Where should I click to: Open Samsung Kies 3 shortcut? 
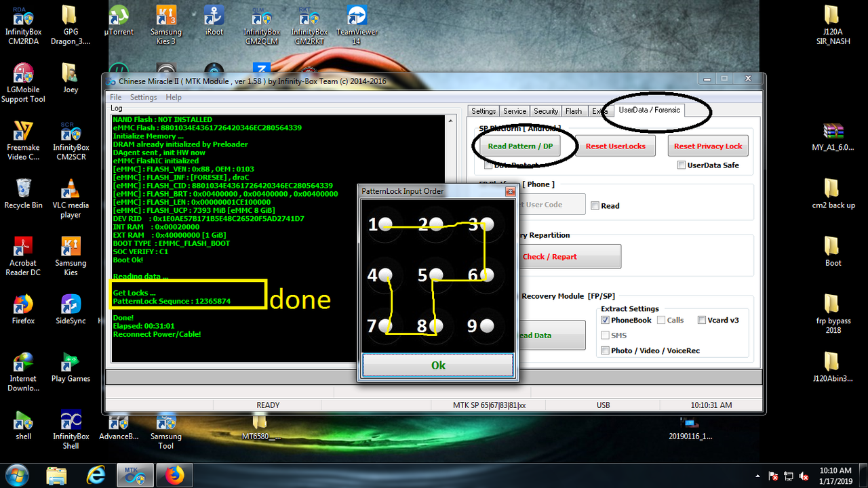165,24
